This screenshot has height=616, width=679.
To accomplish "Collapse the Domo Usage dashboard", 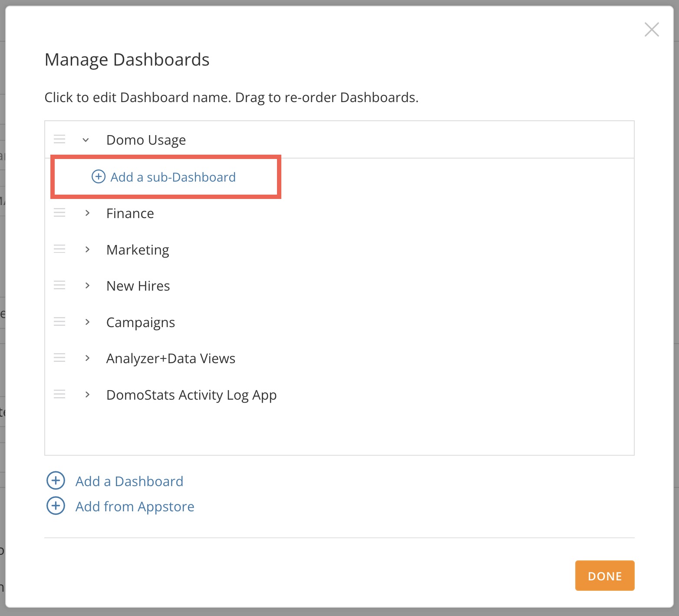I will click(86, 140).
